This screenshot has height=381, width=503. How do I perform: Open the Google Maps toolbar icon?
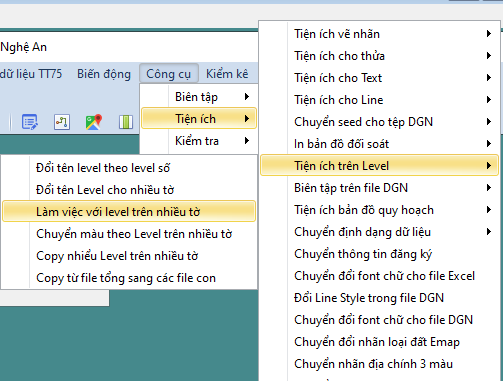click(x=94, y=122)
